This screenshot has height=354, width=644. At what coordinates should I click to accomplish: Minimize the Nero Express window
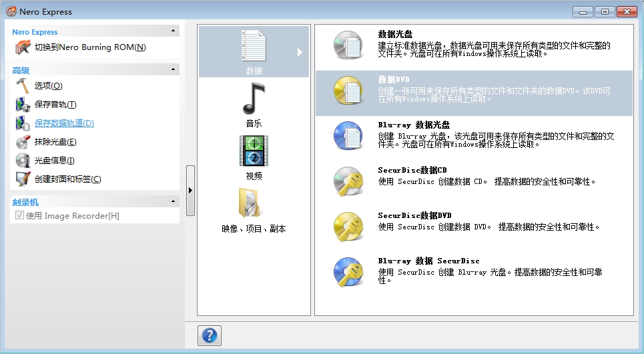[583, 12]
